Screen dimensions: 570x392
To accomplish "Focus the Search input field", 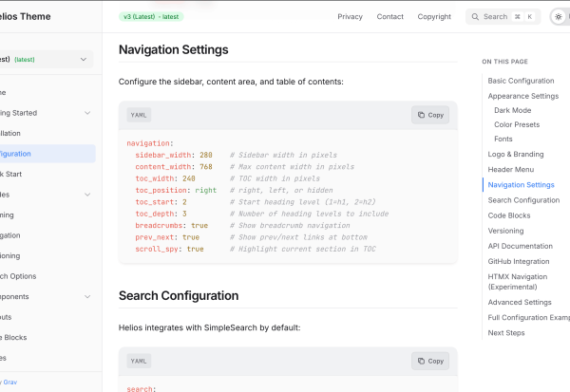I will coord(503,17).
